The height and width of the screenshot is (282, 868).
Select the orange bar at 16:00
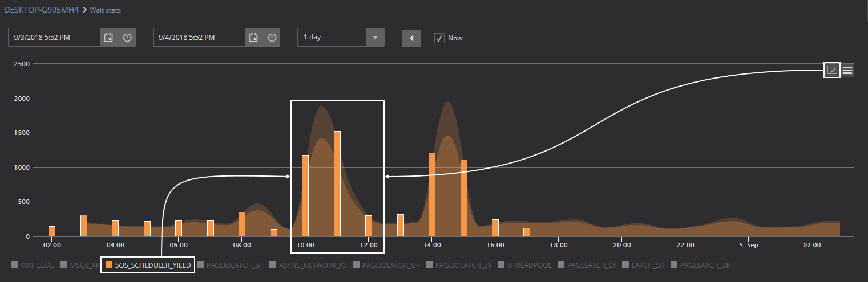coord(495,228)
